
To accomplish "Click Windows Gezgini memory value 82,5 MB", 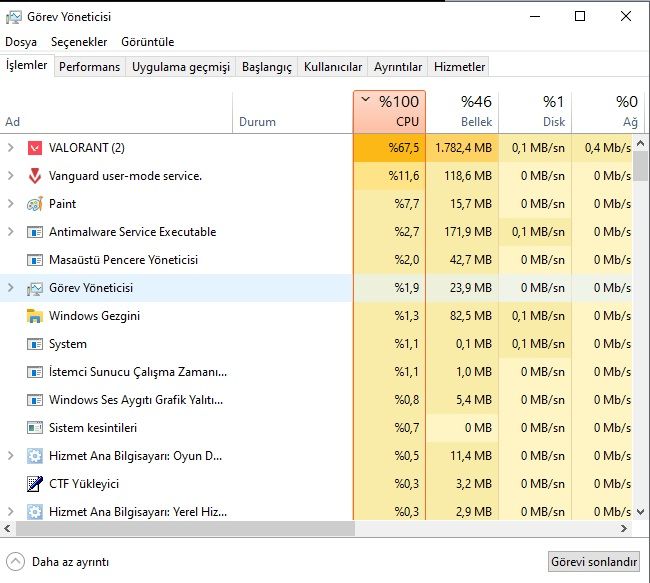I will [471, 316].
